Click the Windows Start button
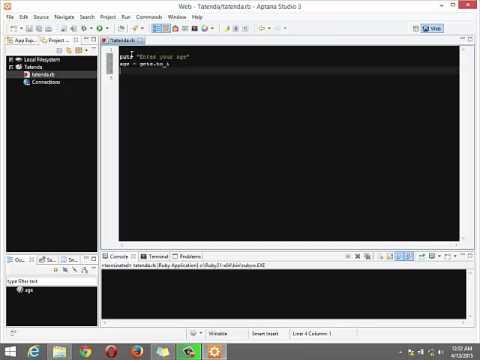Image resolution: width=480 pixels, height=360 pixels. point(10,352)
